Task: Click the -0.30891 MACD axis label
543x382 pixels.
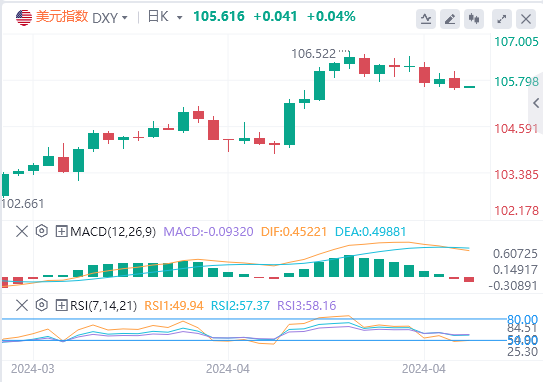Action: point(513,286)
